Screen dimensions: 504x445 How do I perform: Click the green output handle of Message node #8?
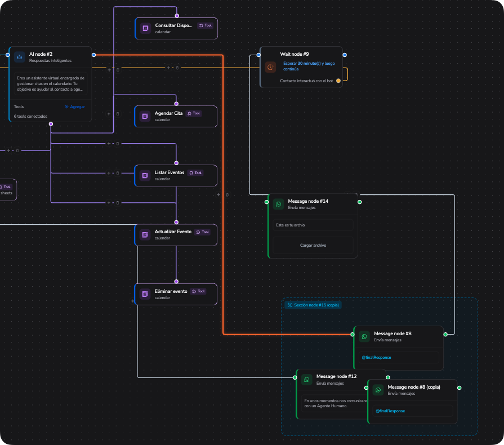(x=445, y=335)
